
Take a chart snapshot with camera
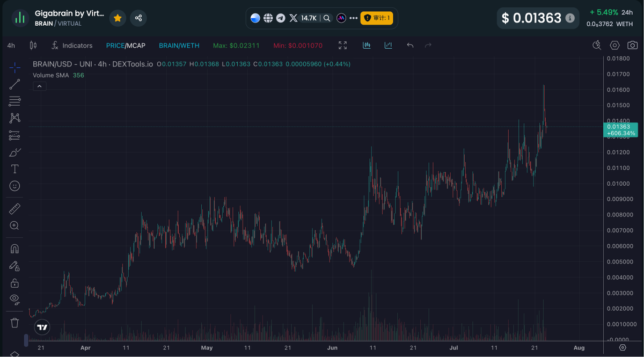633,46
